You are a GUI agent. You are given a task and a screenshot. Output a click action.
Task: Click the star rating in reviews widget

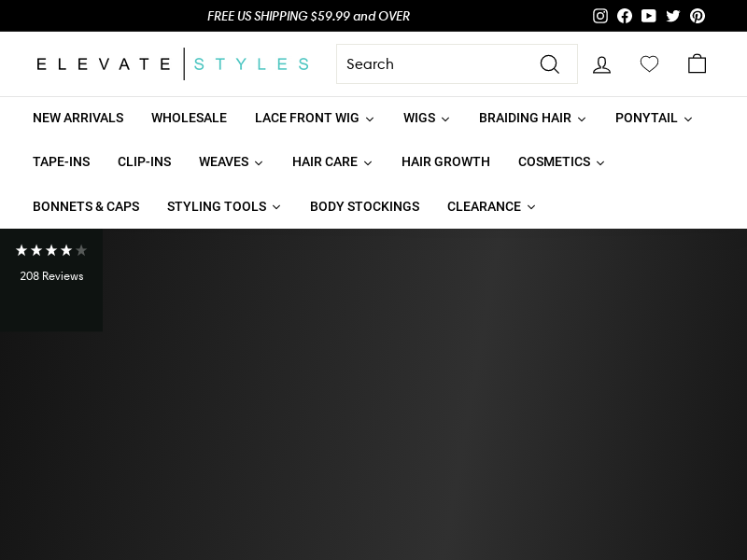pyautogui.click(x=51, y=250)
